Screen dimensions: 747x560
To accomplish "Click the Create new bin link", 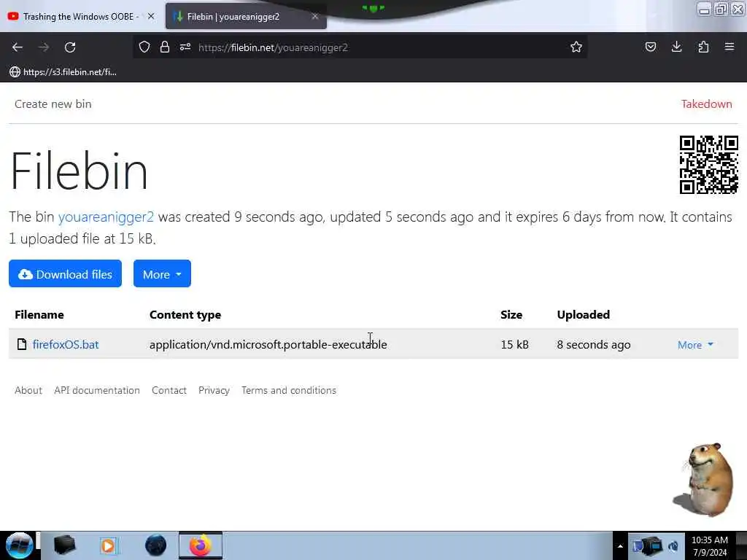I will [53, 104].
